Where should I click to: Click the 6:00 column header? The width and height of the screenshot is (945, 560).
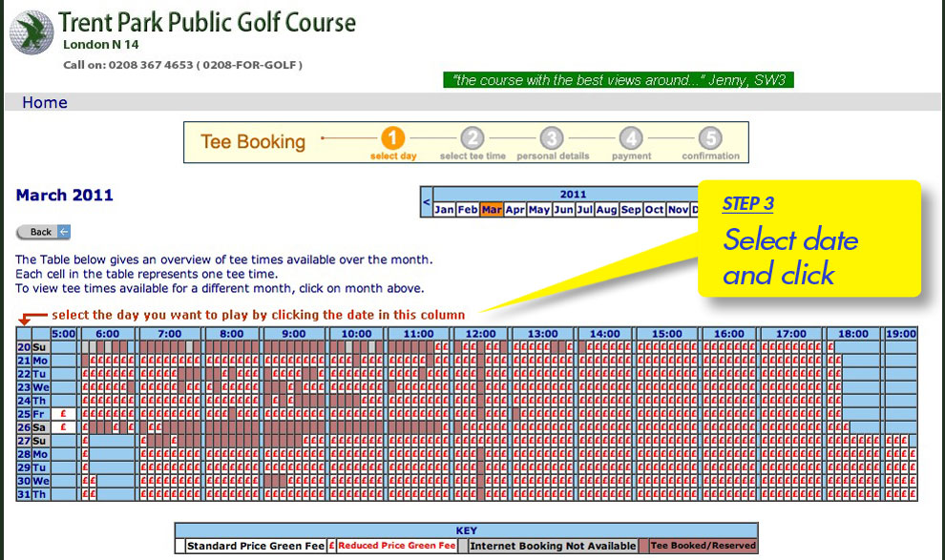click(x=107, y=334)
